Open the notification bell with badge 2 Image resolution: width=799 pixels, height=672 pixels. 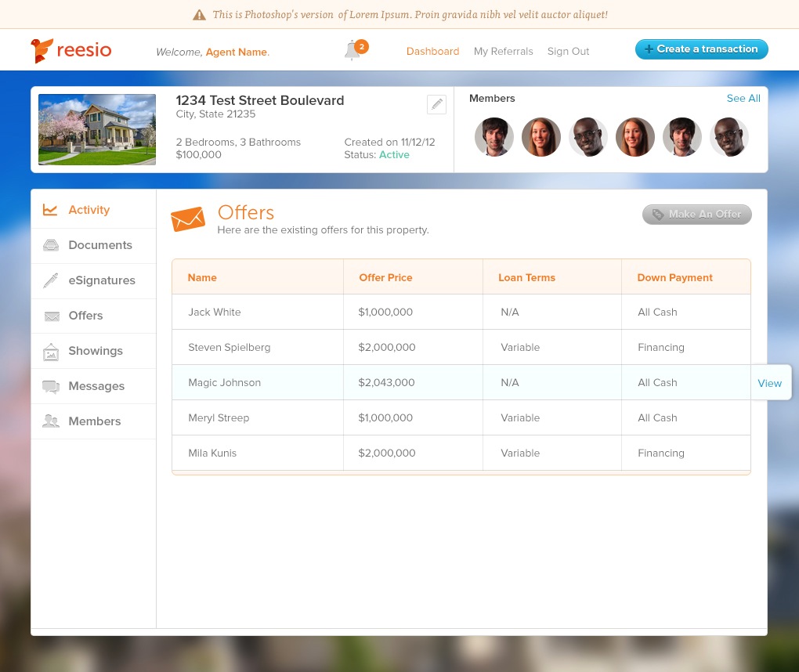coord(355,50)
